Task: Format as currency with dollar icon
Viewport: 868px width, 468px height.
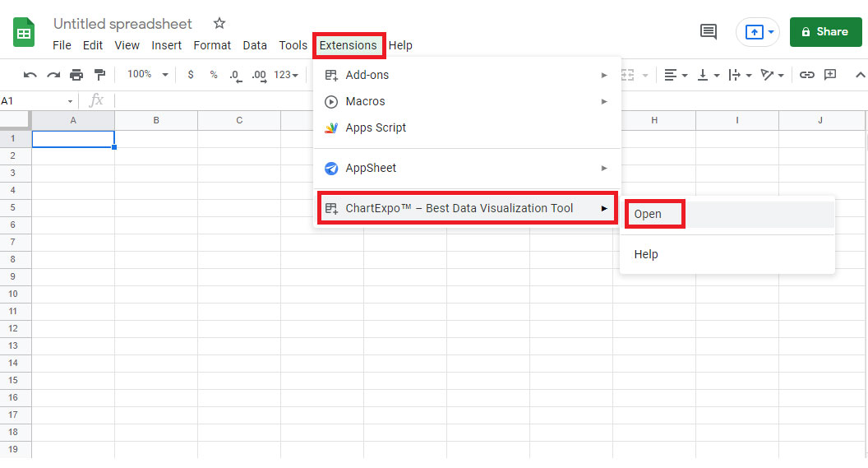Action: (x=191, y=75)
